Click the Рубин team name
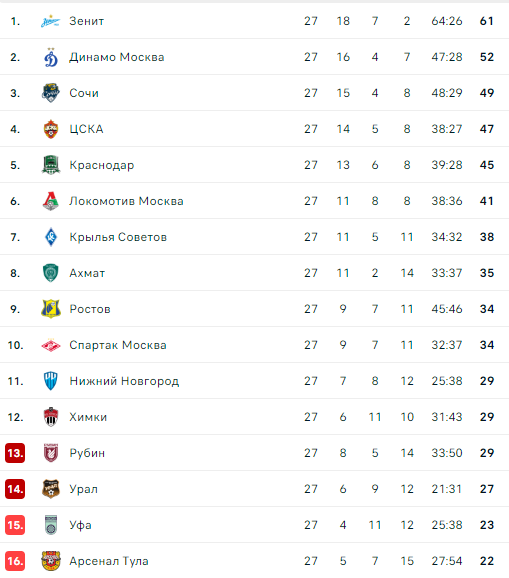 coord(87,453)
